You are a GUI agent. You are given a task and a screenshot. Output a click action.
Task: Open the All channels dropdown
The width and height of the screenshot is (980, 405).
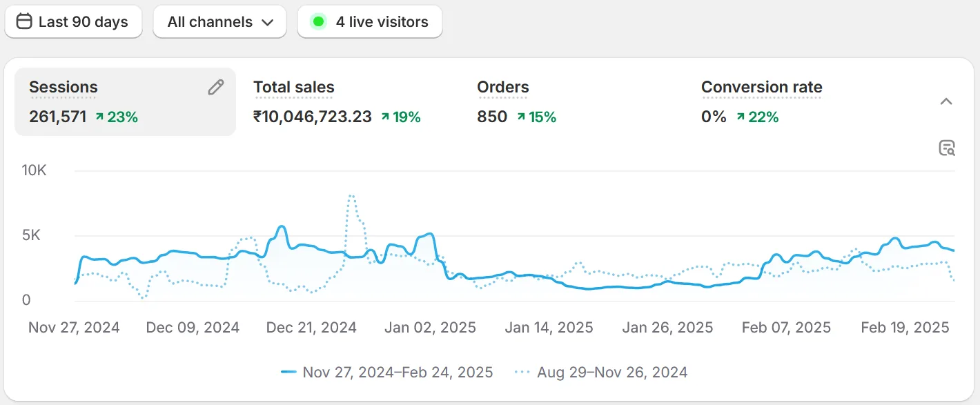tap(219, 22)
